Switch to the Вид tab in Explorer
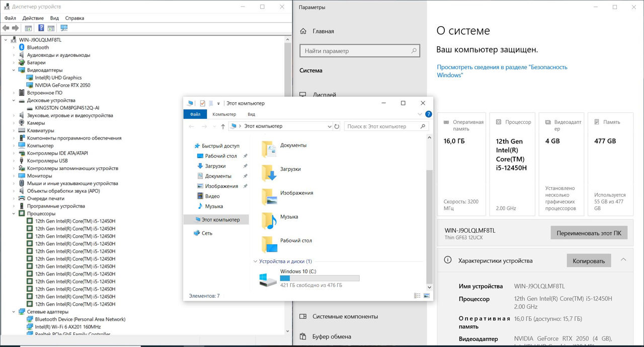644x347 pixels. click(x=251, y=114)
